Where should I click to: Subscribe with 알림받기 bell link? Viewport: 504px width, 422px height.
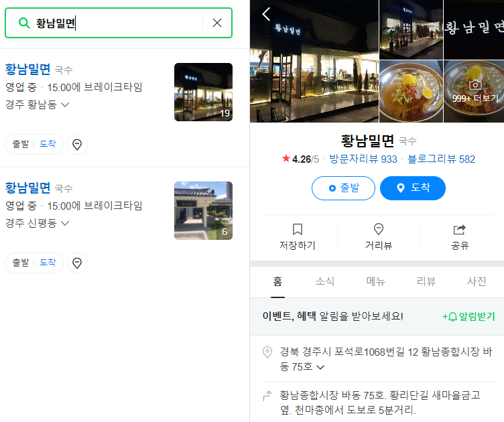[x=468, y=316]
